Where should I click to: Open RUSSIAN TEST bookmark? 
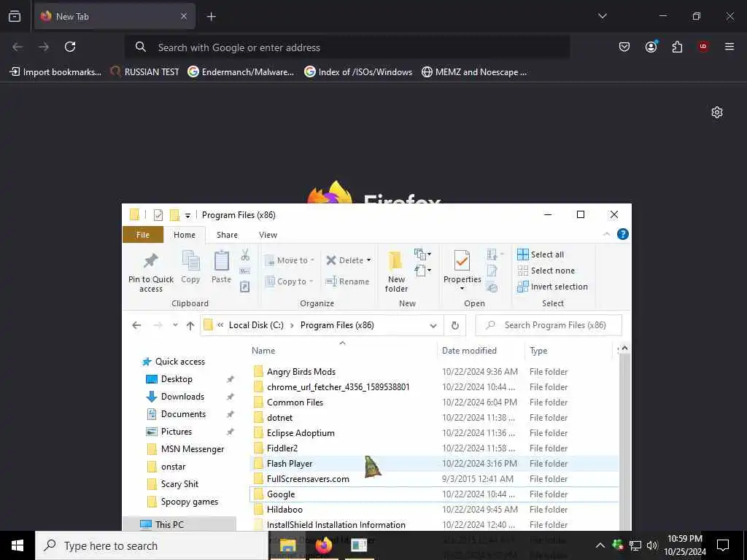point(144,72)
